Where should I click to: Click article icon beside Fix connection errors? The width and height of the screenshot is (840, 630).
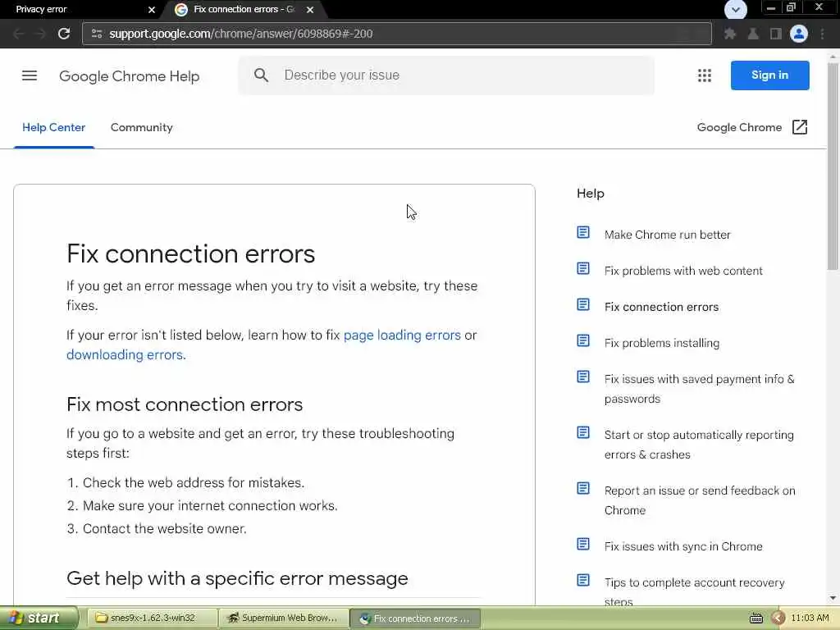coord(583,305)
